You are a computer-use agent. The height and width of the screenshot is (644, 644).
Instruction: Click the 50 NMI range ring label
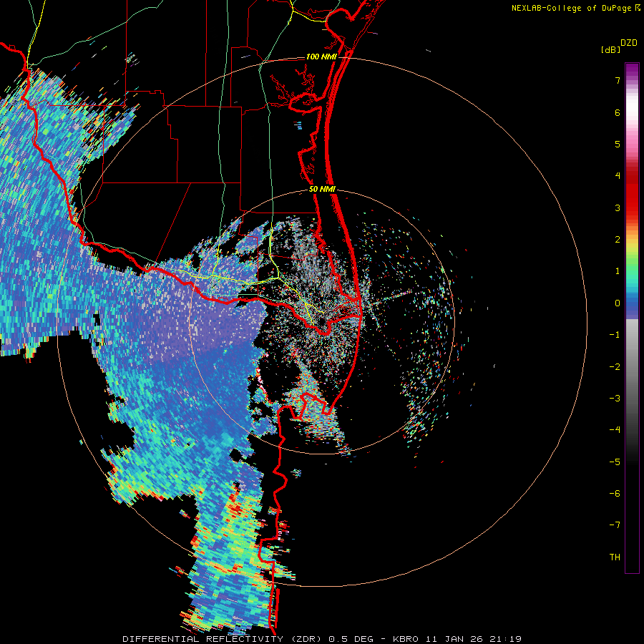(322, 190)
